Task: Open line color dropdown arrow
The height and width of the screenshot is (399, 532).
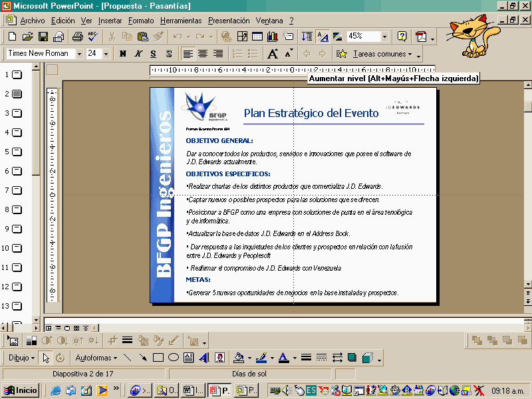Action: click(x=272, y=358)
